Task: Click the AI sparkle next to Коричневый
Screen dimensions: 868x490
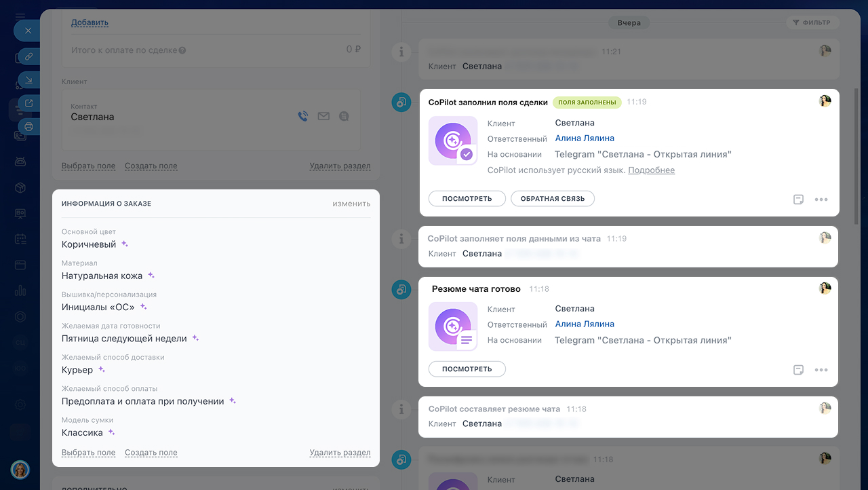Action: (x=125, y=244)
